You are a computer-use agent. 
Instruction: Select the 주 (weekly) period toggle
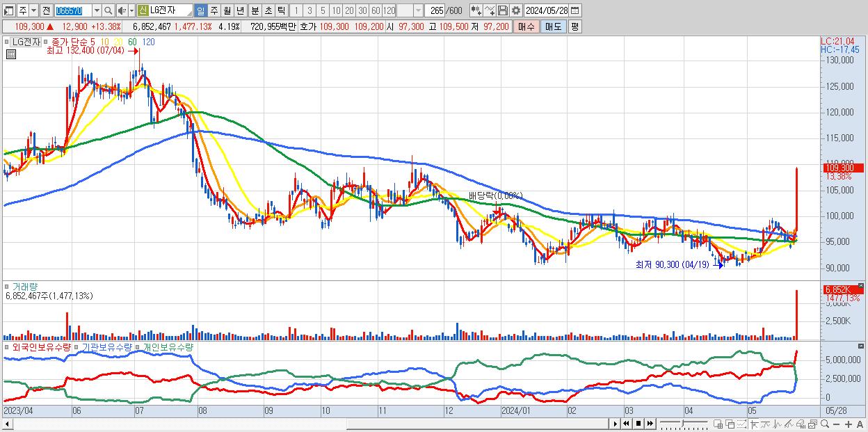pos(214,10)
